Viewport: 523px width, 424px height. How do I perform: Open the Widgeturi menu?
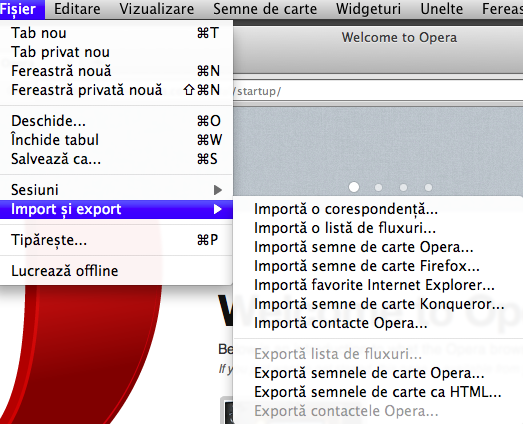tap(369, 9)
